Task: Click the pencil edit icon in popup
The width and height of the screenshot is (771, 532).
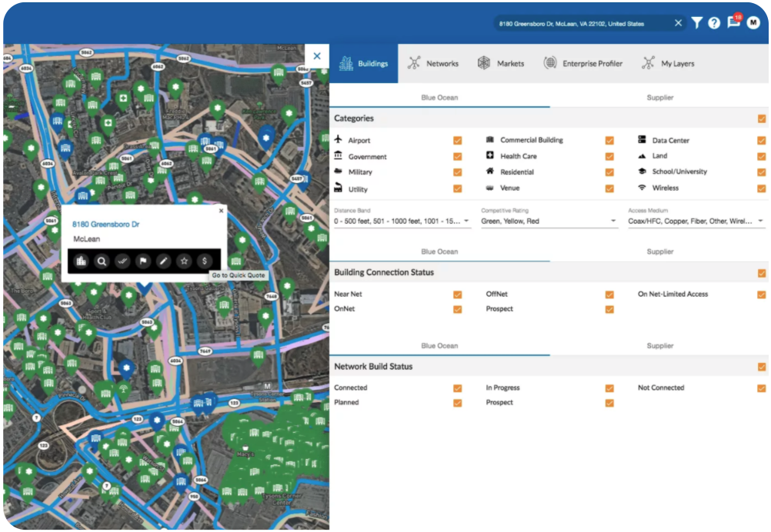Action: [163, 261]
